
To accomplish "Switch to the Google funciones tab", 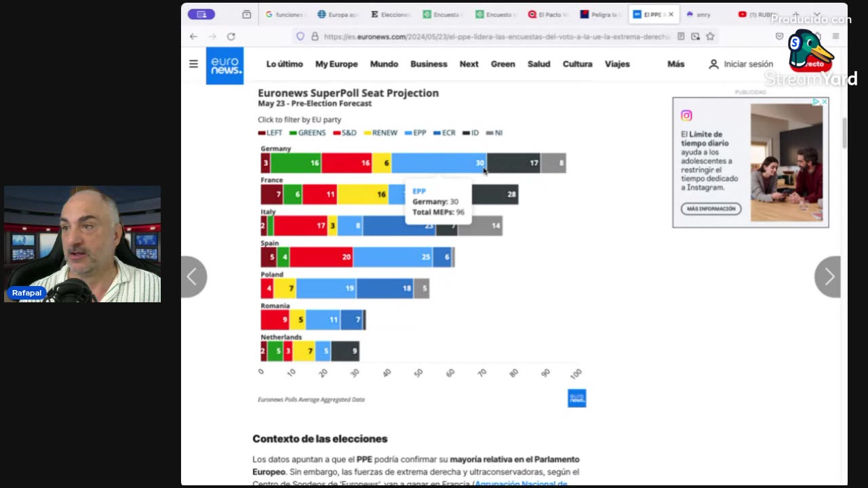I will 285,14.
